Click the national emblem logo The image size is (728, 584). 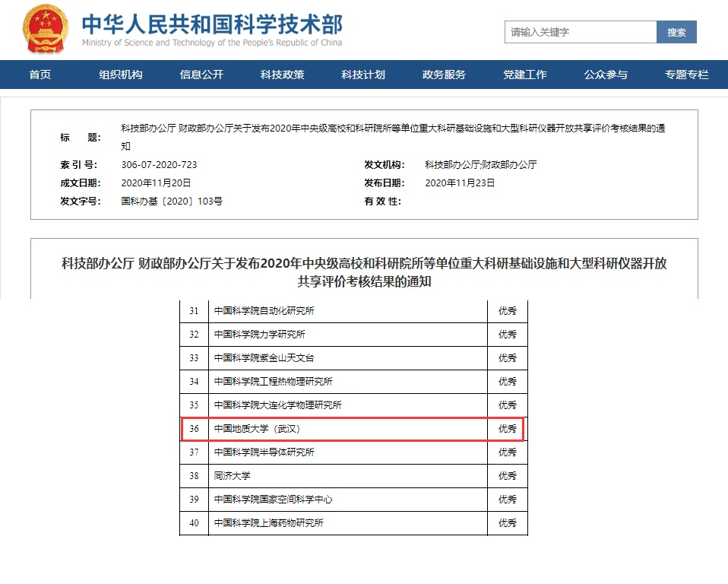[46, 29]
